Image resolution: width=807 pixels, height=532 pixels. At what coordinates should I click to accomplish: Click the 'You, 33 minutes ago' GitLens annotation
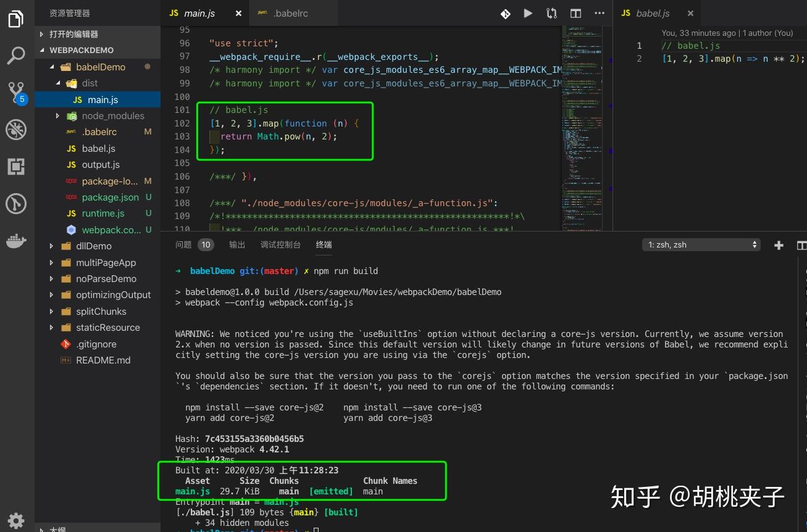coord(729,33)
